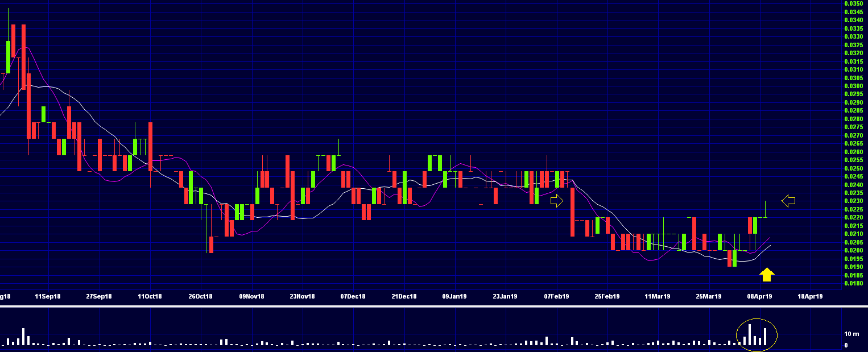
Task: Select the 23Jan19 date axis label
Action: [x=505, y=296]
